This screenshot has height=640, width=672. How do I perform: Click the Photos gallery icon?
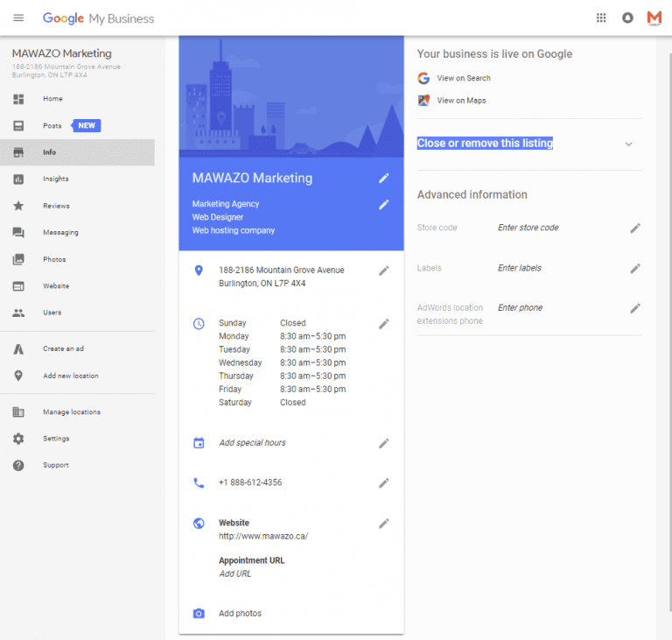coord(18,259)
